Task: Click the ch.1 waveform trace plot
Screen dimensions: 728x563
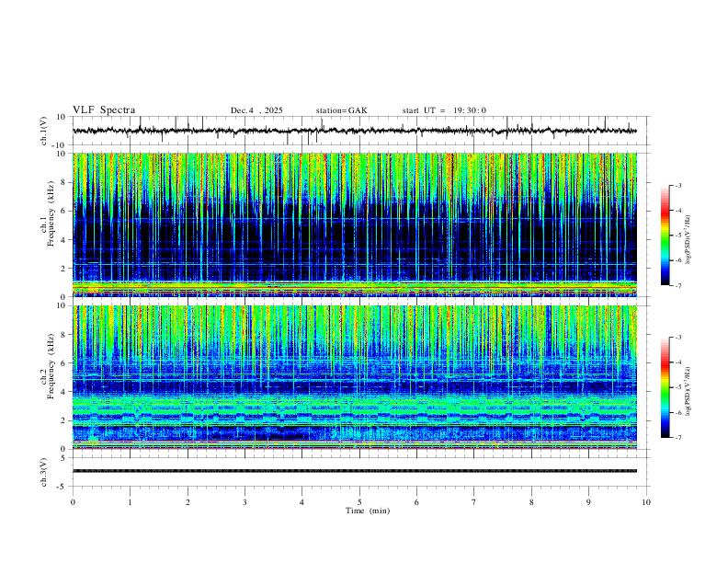Action: click(355, 131)
